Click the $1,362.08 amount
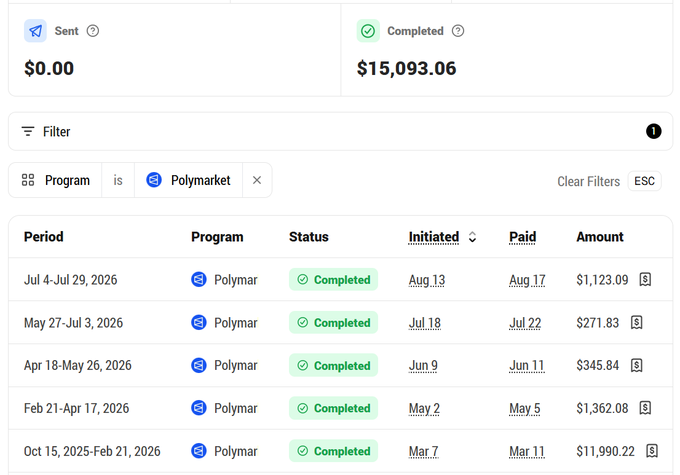 [x=602, y=408]
